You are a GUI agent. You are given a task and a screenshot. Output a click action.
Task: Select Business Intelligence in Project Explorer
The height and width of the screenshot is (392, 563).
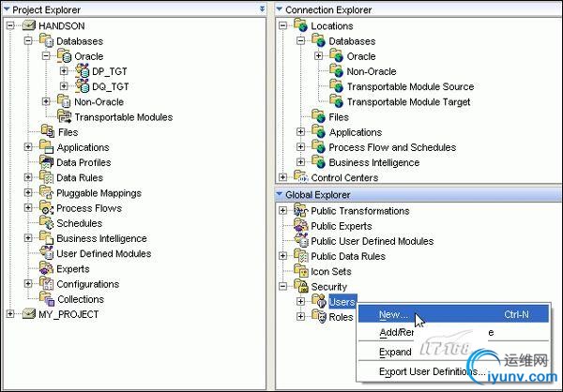pos(101,238)
